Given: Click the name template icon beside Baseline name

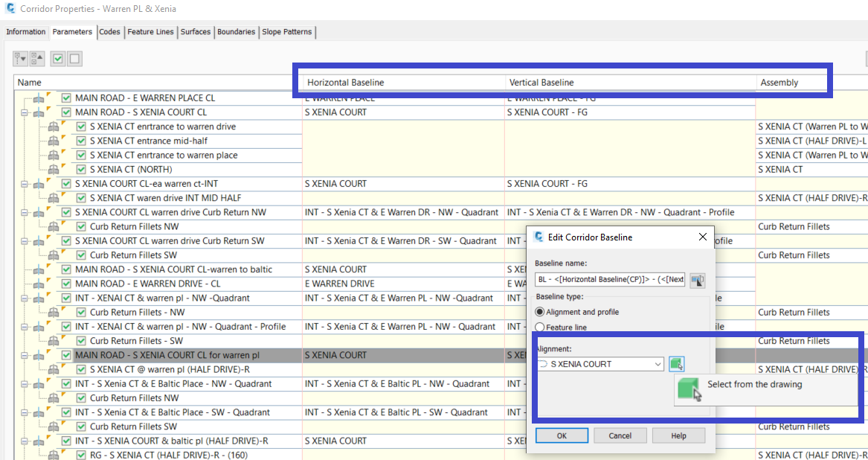Looking at the screenshot, I should [x=698, y=280].
